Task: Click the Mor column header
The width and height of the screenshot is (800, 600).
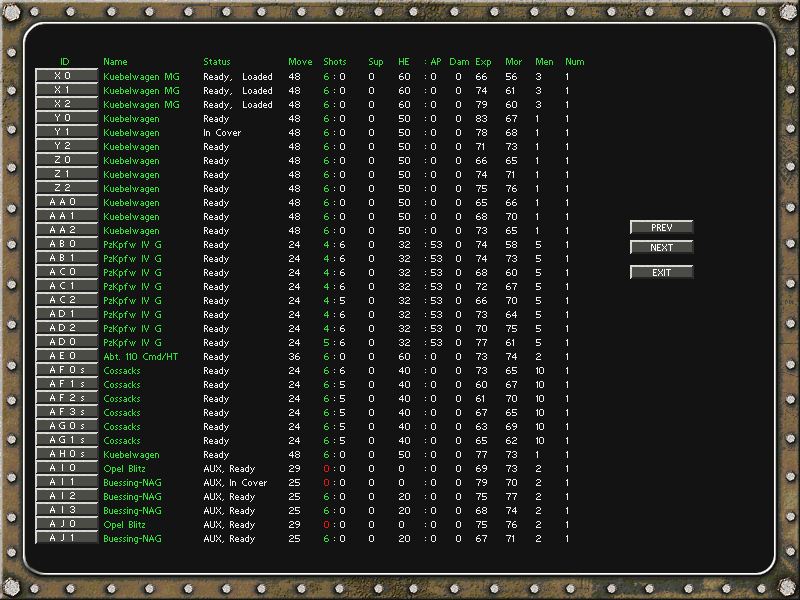Action: [x=513, y=62]
